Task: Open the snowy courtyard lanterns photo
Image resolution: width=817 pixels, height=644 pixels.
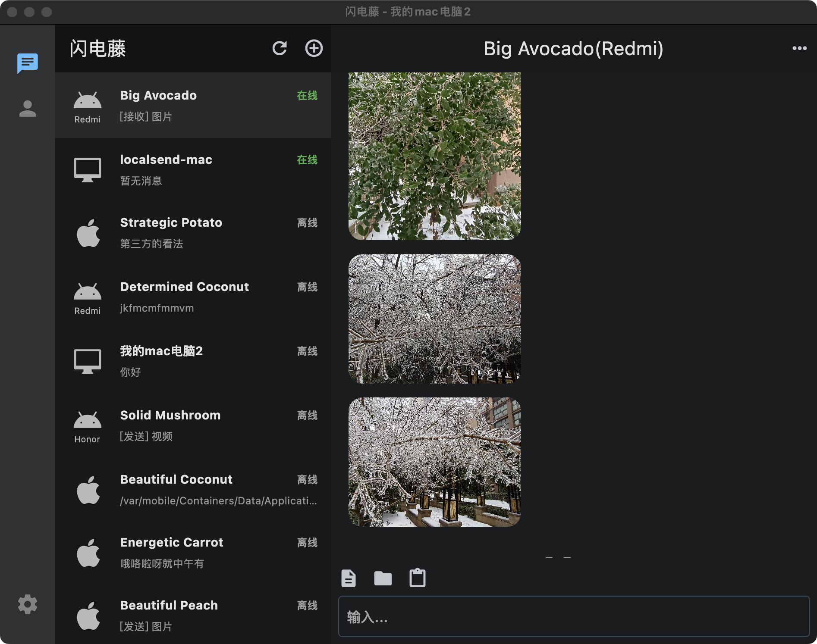Action: (434, 462)
